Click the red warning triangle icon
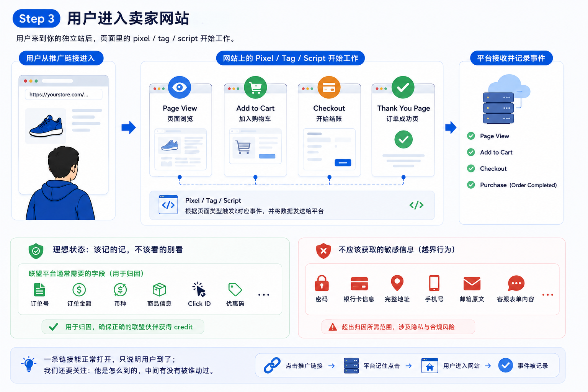Viewport: 588px width, 392px height. 333,327
